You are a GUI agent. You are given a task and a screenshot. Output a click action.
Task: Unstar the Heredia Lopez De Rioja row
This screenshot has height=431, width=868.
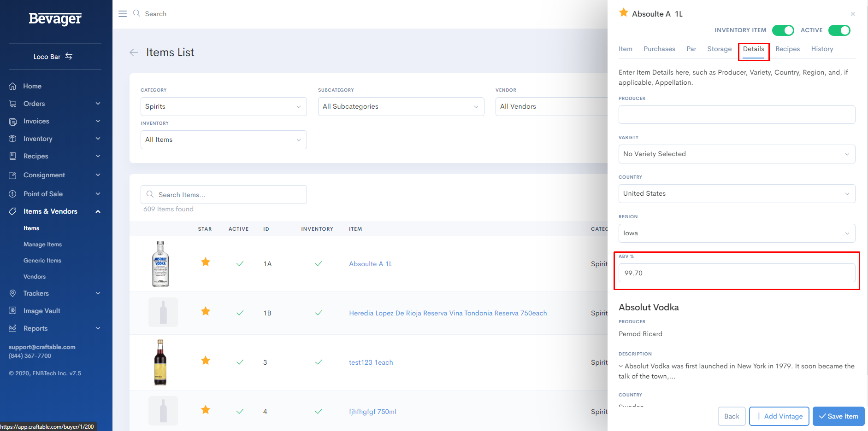pos(206,311)
